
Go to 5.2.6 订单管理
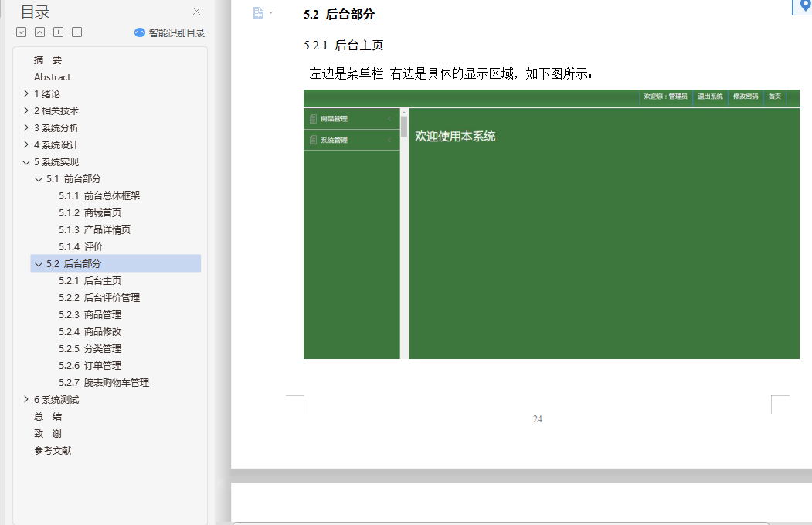90,366
